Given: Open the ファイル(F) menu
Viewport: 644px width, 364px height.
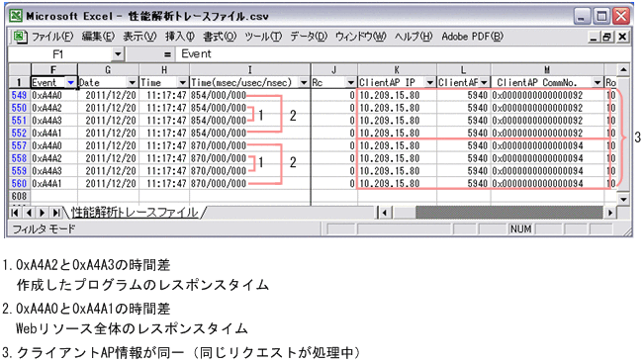Looking at the screenshot, I should (52, 37).
